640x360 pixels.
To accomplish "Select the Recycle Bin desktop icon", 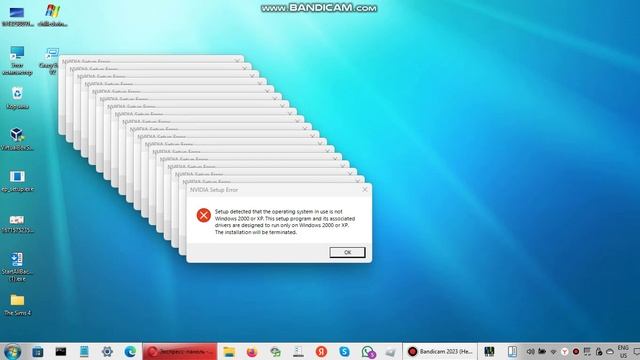I will 17,98.
